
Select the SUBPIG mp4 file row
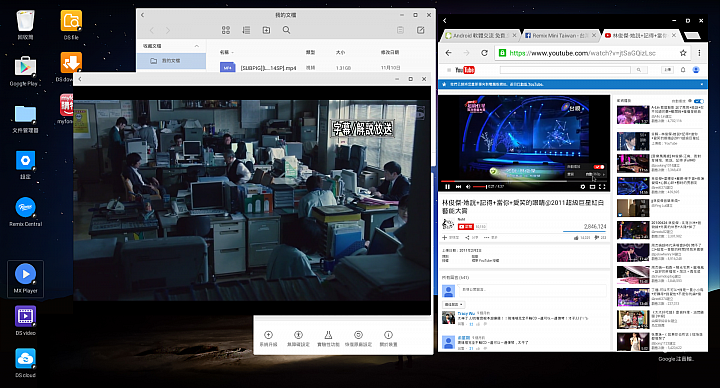point(321,67)
